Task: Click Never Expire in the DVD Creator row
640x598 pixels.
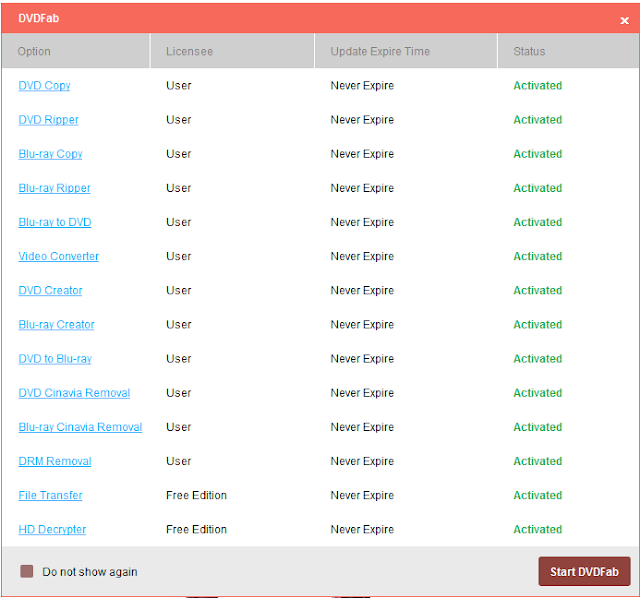Action: point(362,290)
